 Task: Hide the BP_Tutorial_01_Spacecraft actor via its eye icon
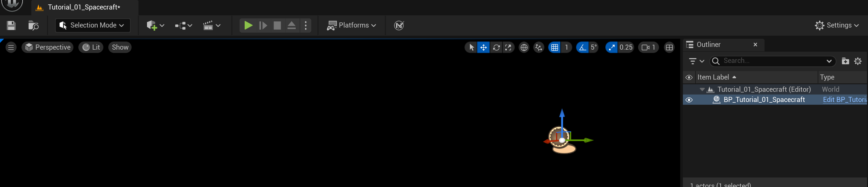click(x=689, y=100)
